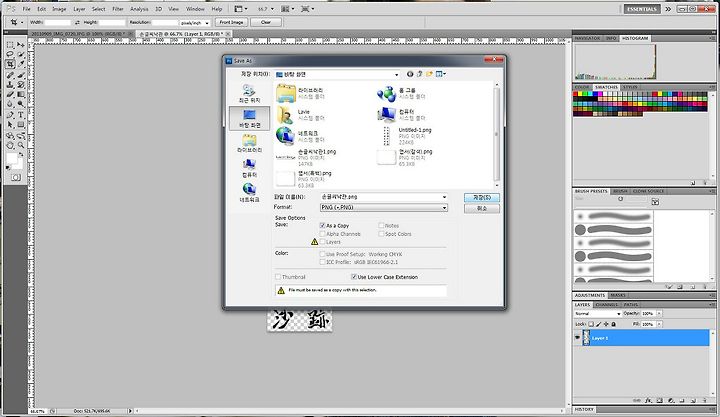Select the Blur tool

[10, 104]
